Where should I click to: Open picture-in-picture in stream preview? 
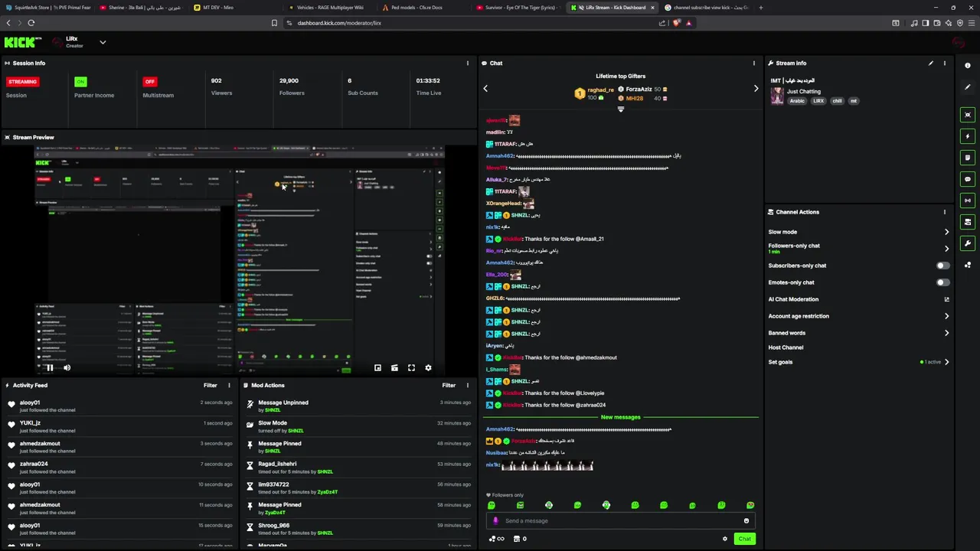(377, 368)
